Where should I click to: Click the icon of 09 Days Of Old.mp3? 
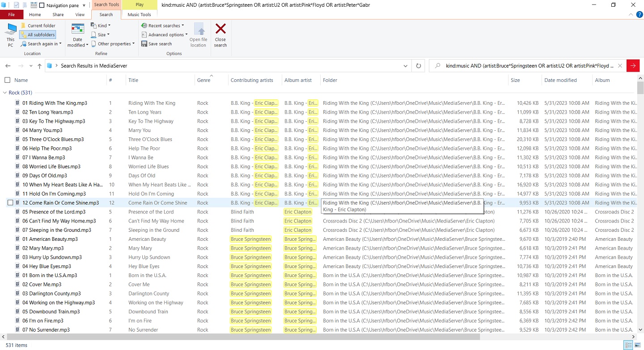pyautogui.click(x=17, y=175)
